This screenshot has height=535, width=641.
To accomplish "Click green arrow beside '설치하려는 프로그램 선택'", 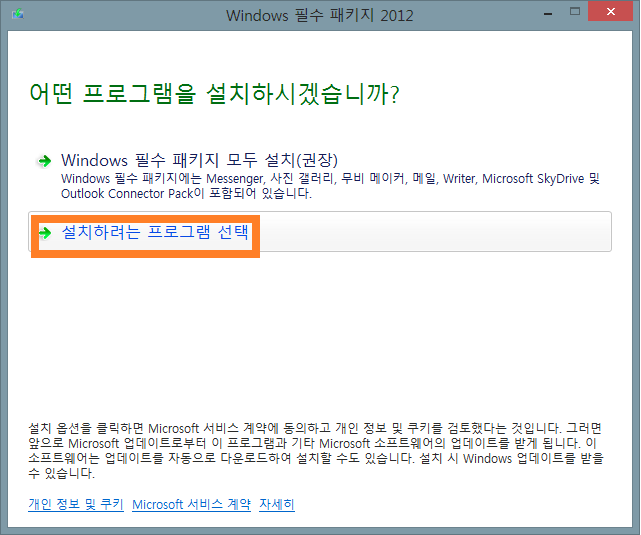I will click(45, 233).
